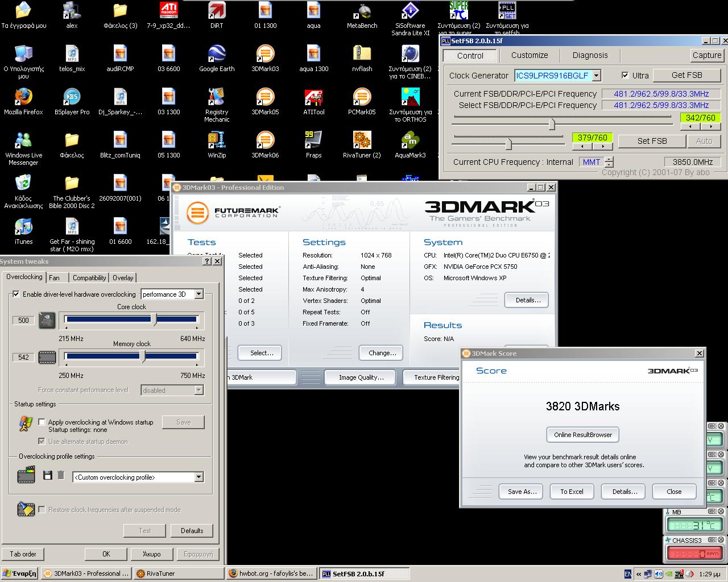Select the Customize tab in SetFSB
The image size is (728, 582).
530,55
